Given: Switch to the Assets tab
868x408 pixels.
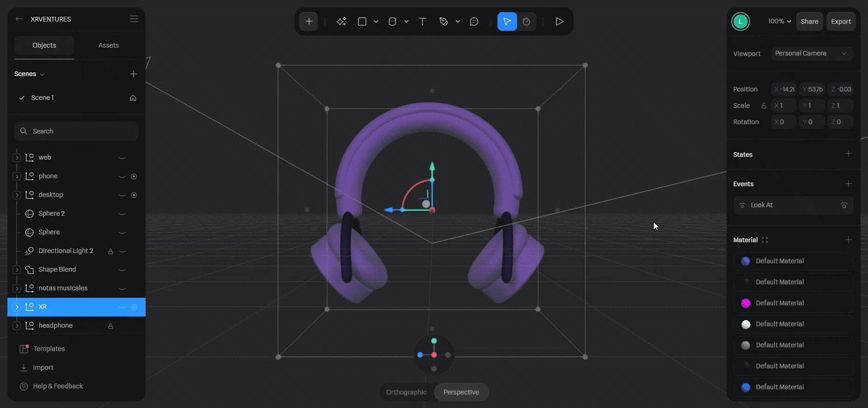Looking at the screenshot, I should pyautogui.click(x=108, y=45).
